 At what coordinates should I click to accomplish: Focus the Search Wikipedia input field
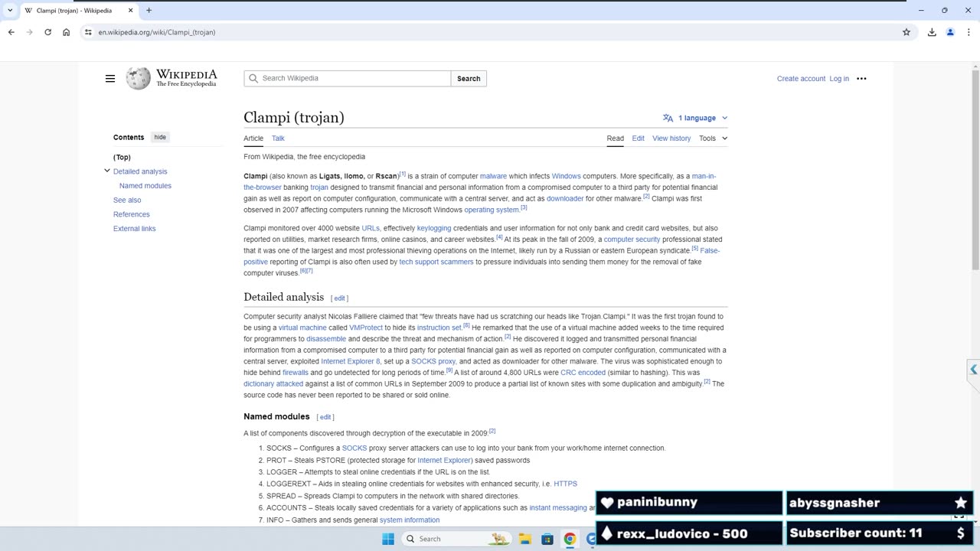pyautogui.click(x=348, y=79)
